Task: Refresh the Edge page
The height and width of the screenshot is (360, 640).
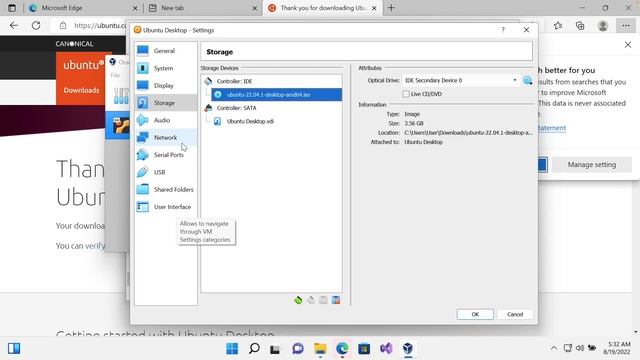Action: (36, 25)
